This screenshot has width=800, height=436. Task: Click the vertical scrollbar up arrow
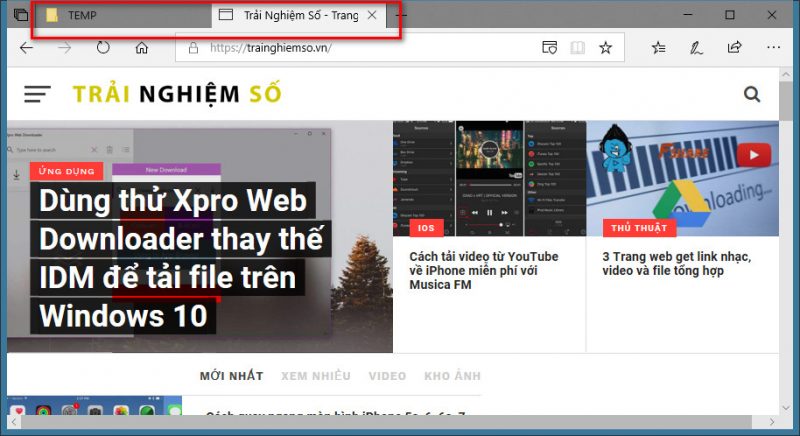click(x=786, y=74)
